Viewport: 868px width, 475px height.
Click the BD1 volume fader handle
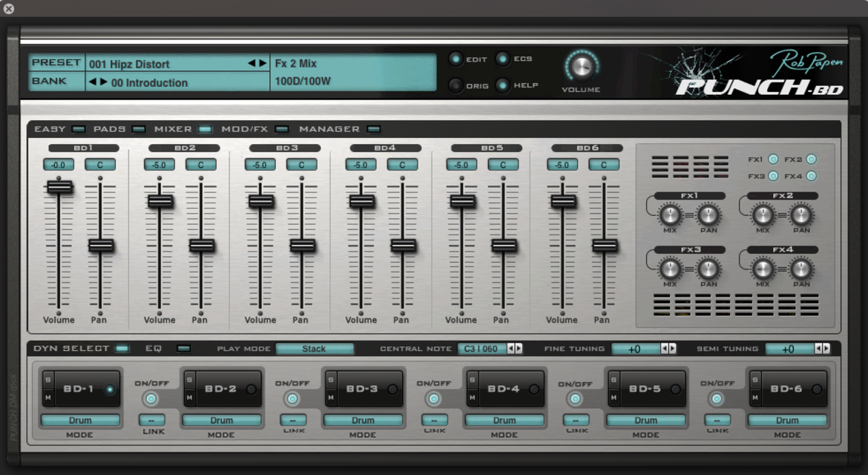coord(59,186)
